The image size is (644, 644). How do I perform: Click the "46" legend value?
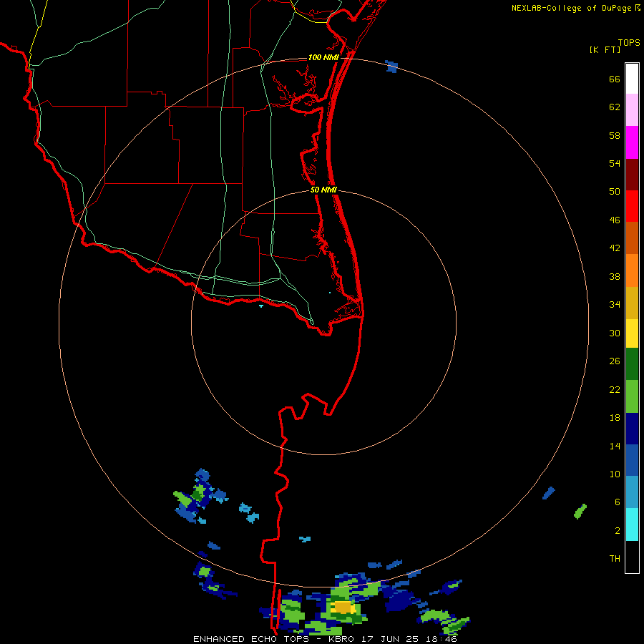click(615, 220)
